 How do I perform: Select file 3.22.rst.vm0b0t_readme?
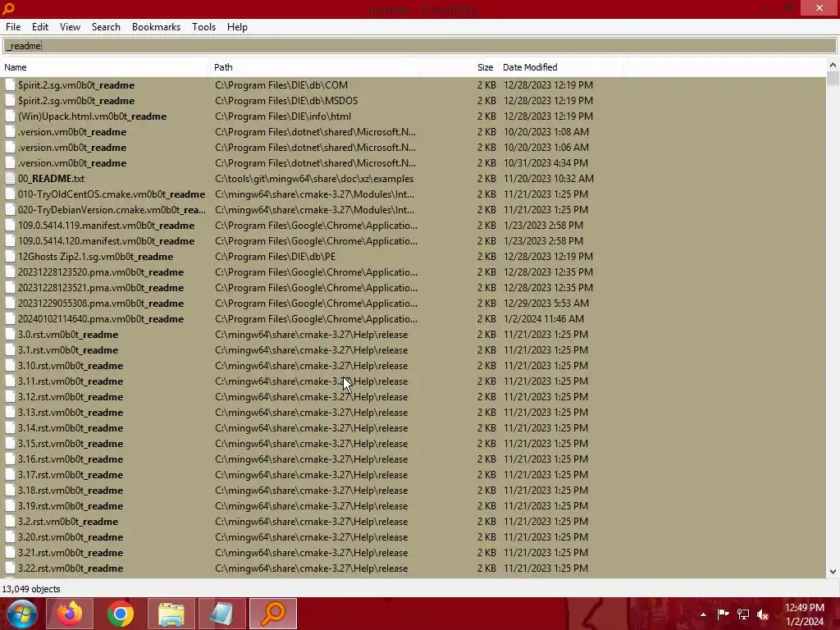click(71, 568)
